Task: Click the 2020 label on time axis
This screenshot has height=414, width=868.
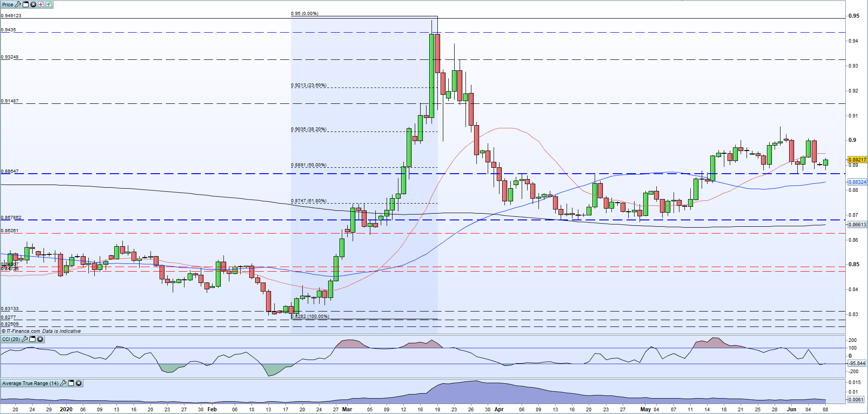Action: tap(66, 409)
